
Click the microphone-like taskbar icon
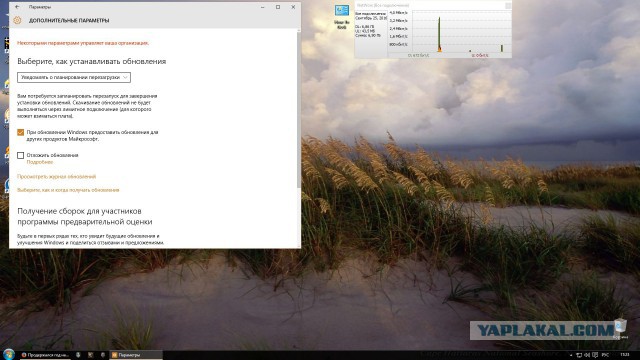coord(78,355)
